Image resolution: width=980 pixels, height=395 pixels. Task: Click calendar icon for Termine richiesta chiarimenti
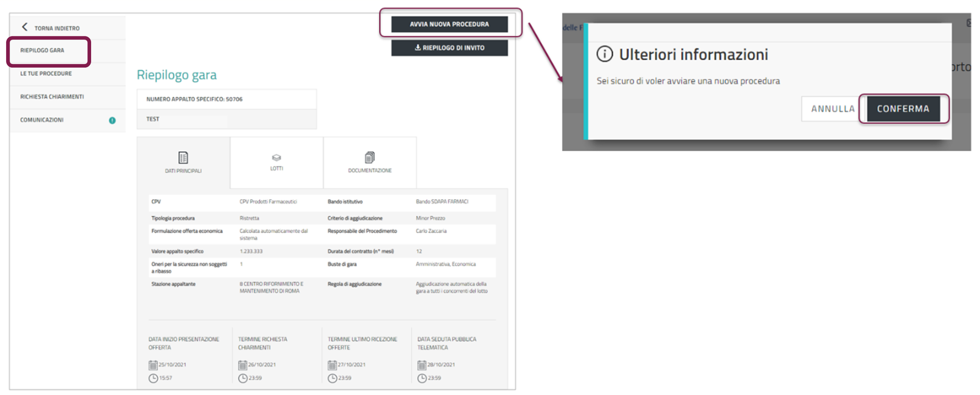click(x=243, y=365)
